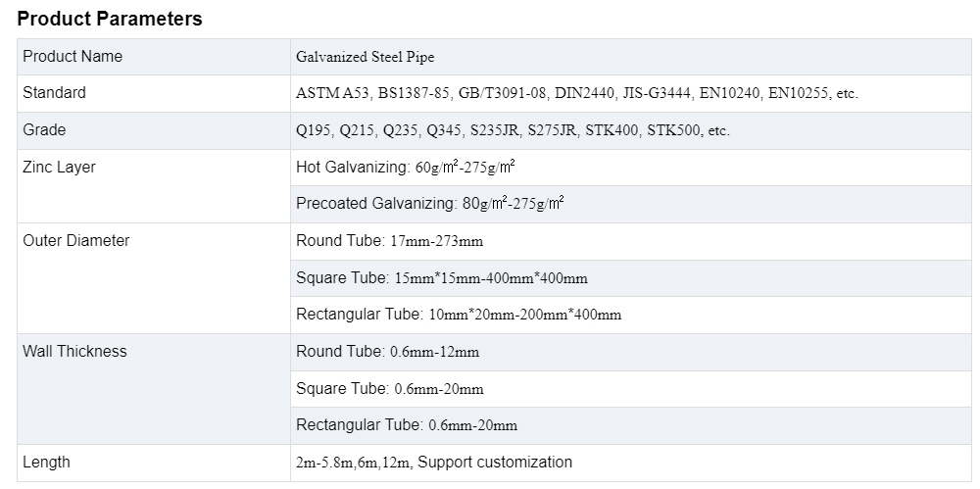This screenshot has width=980, height=489.
Task: Select the ASTM A53 standards list cell
Action: [576, 94]
